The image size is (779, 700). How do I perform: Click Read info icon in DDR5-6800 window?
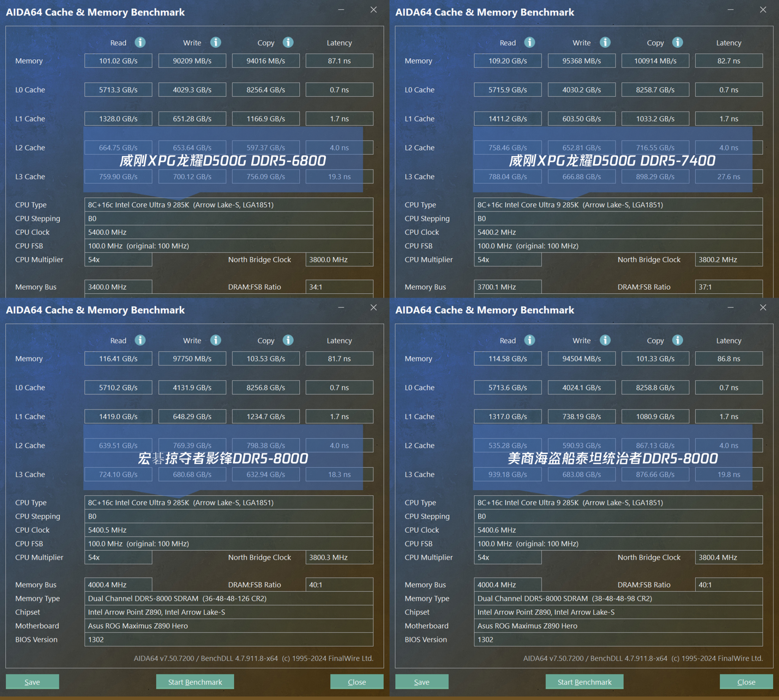point(140,42)
